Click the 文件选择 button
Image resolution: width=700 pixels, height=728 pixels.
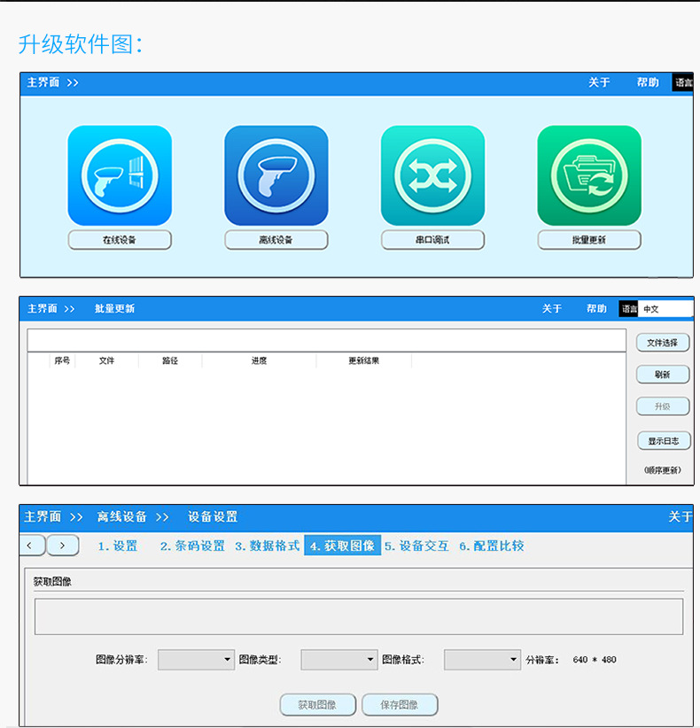point(663,343)
